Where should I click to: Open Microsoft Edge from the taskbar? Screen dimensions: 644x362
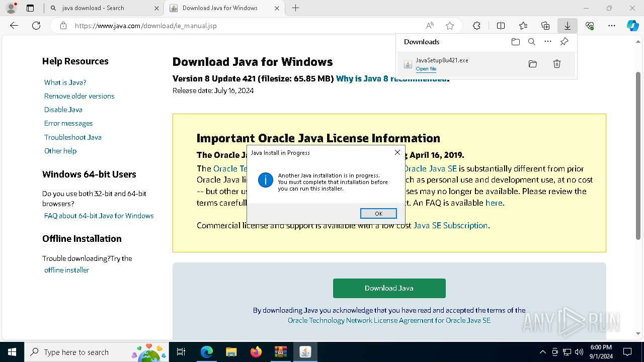[x=207, y=352]
